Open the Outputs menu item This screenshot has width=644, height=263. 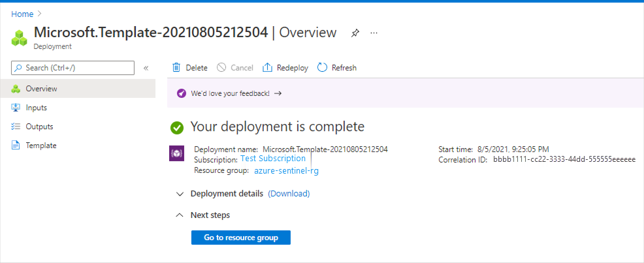point(78,127)
